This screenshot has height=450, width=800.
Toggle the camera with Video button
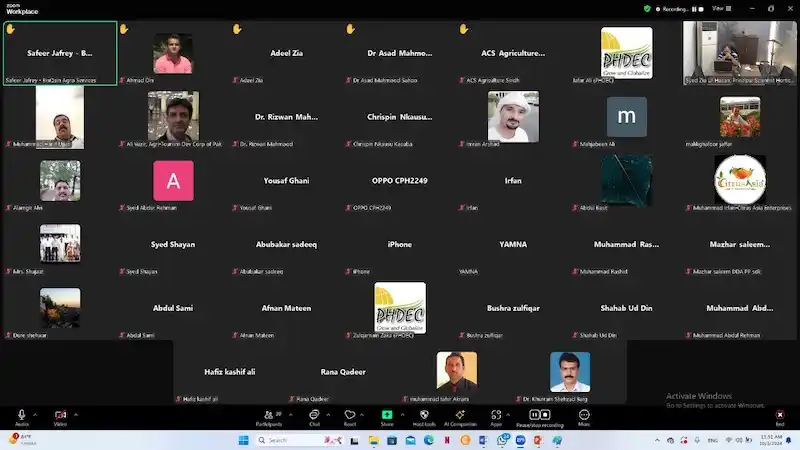click(60, 416)
